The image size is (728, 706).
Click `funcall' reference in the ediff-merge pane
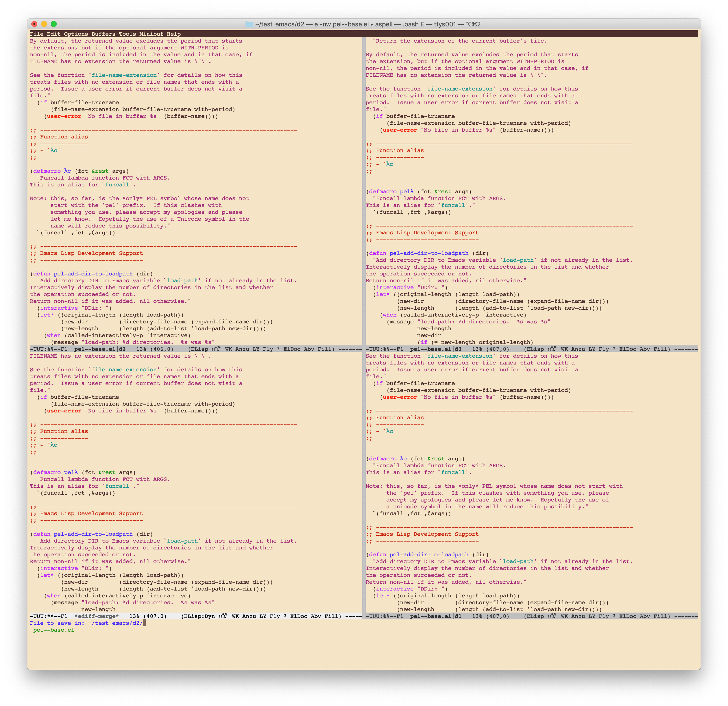coord(117,486)
